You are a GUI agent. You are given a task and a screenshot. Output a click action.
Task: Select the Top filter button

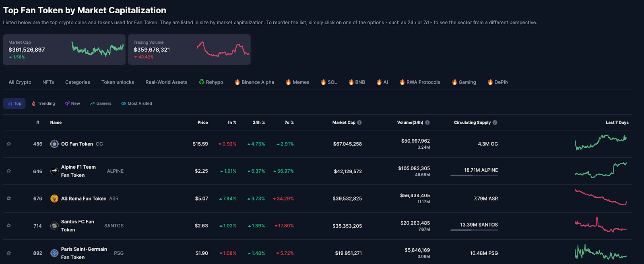coord(14,104)
